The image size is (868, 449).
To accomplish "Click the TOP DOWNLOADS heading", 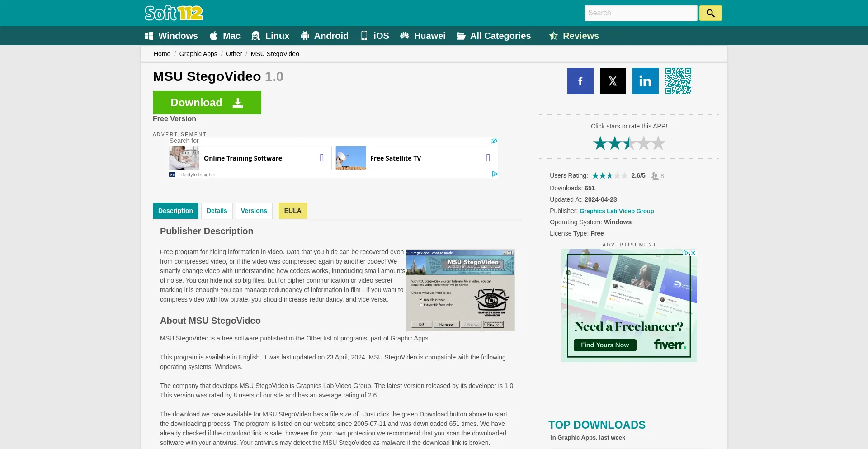I will coord(597,425).
